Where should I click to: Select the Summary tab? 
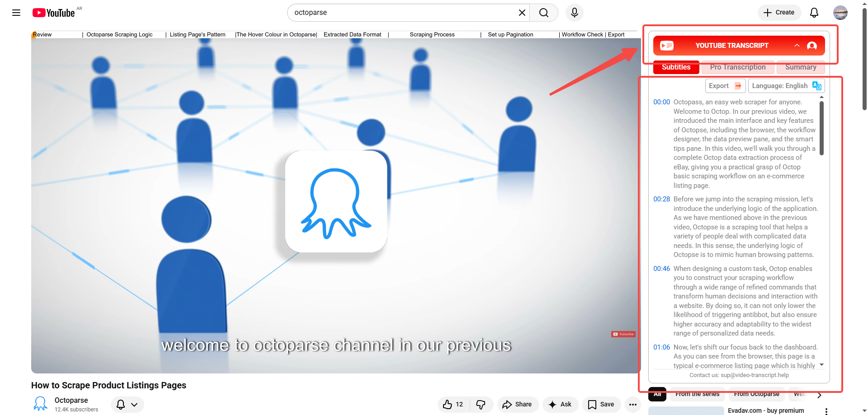click(x=801, y=67)
